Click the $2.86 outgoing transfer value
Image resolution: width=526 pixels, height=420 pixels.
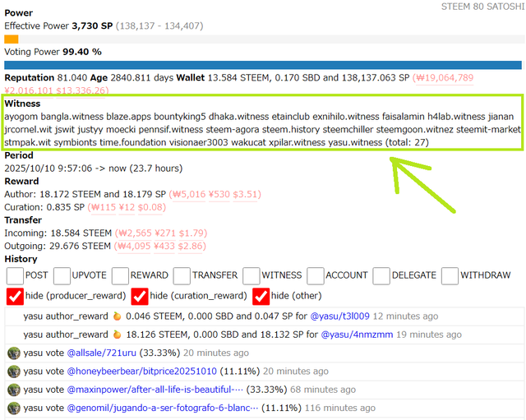tap(190, 247)
